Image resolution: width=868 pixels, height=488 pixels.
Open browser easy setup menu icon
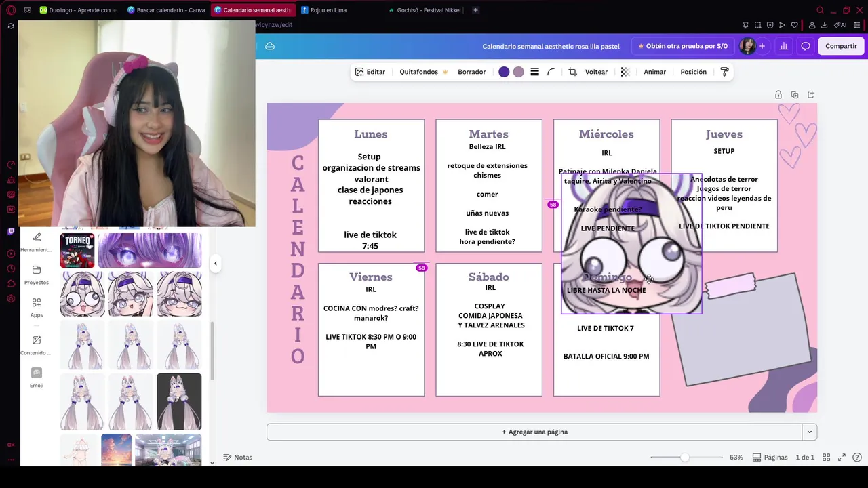[x=856, y=25]
